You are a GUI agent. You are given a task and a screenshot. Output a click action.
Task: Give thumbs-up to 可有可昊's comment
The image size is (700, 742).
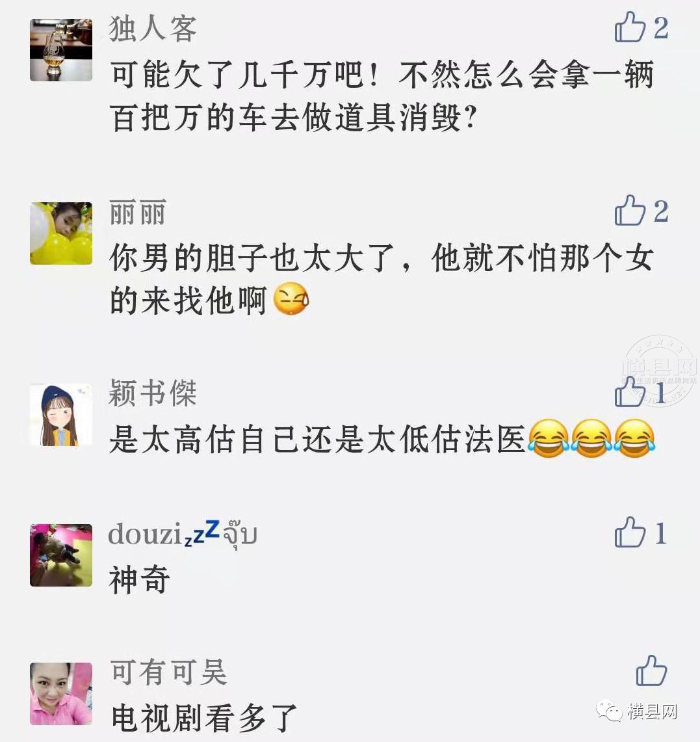pos(651,671)
